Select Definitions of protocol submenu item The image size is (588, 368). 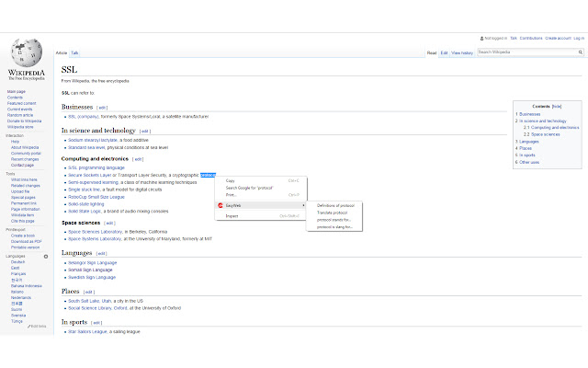pyautogui.click(x=335, y=205)
